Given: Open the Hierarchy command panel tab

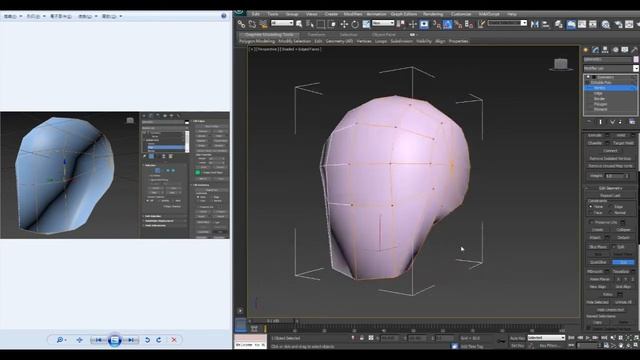Looking at the screenshot, I should point(605,50).
